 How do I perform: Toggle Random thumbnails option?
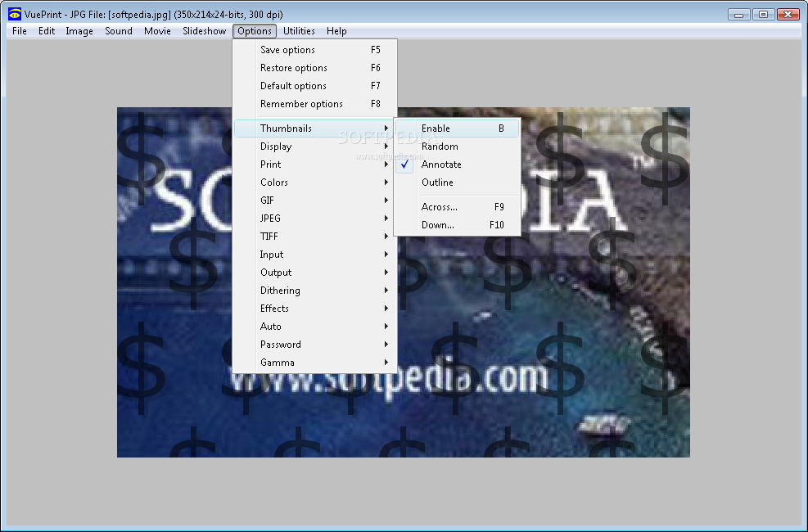point(457,147)
